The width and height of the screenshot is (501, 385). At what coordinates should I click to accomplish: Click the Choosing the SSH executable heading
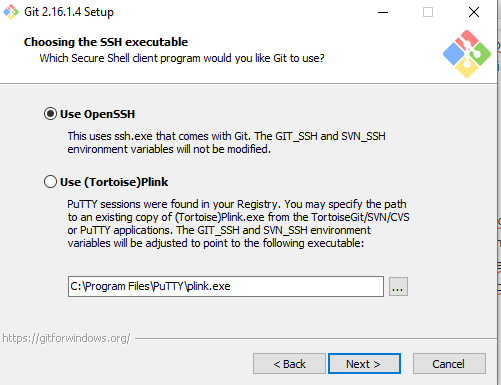106,42
